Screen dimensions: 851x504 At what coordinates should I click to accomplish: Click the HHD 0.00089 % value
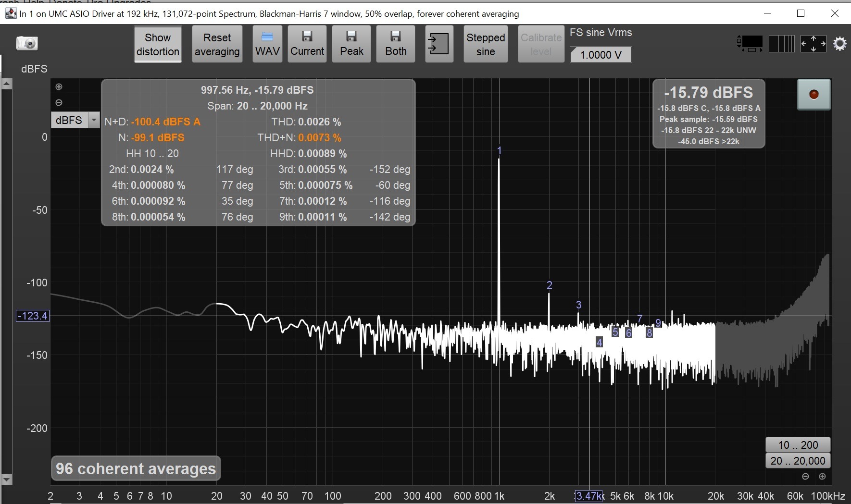tap(322, 153)
